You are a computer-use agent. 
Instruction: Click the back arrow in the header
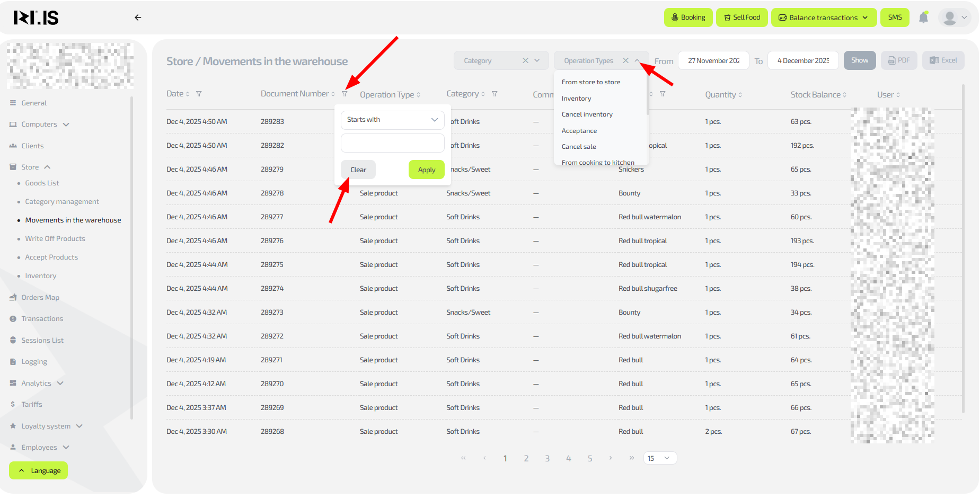138,17
